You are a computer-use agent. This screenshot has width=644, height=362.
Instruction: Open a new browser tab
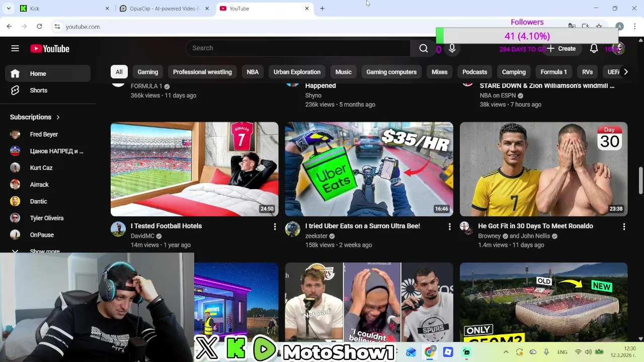click(x=322, y=9)
